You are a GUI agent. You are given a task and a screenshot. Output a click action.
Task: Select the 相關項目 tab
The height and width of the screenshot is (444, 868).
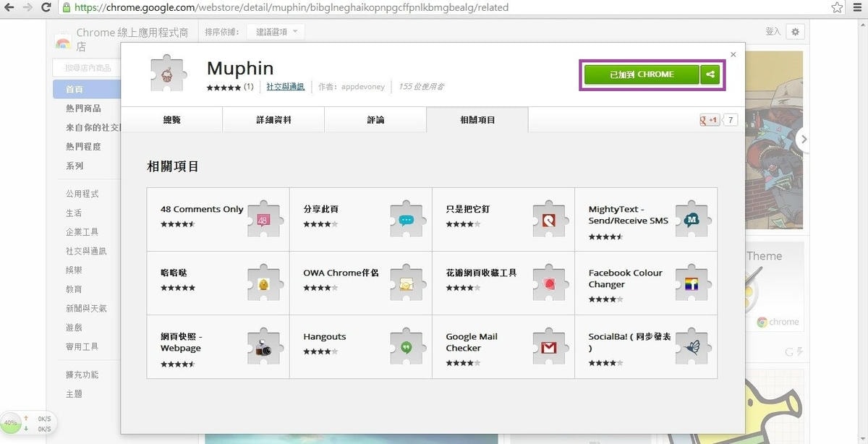point(477,120)
